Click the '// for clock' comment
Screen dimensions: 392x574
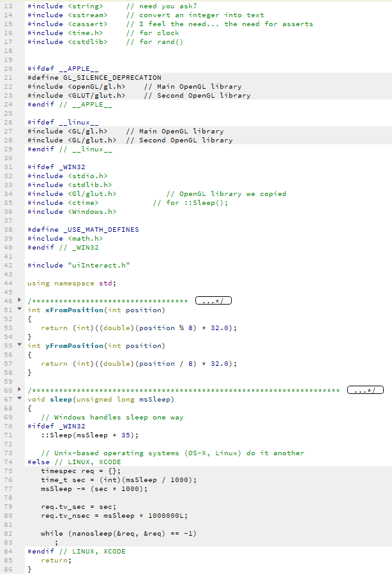tap(153, 33)
